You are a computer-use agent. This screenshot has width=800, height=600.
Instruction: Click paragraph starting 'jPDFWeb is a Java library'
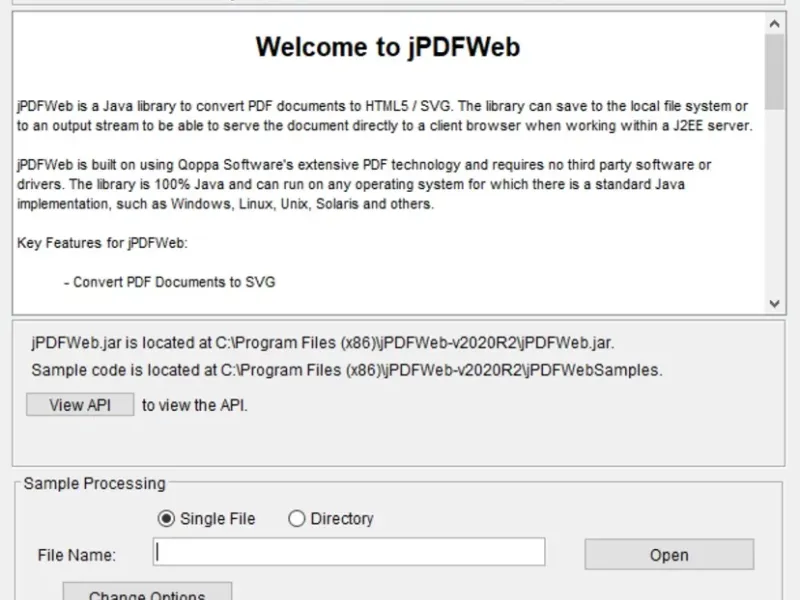click(385, 116)
